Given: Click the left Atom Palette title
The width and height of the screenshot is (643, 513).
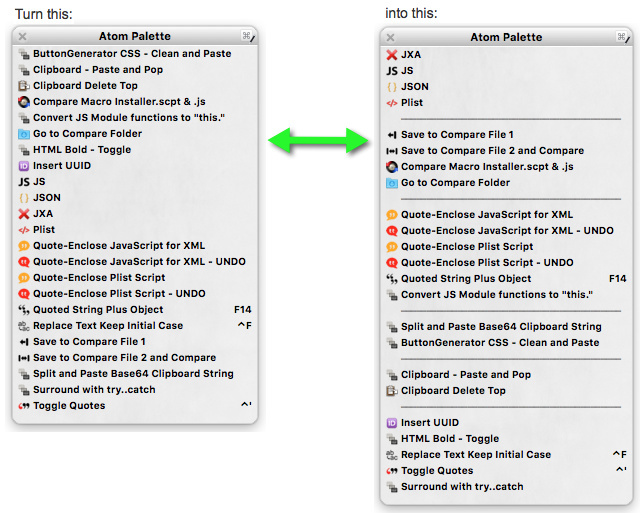Looking at the screenshot, I should point(135,36).
